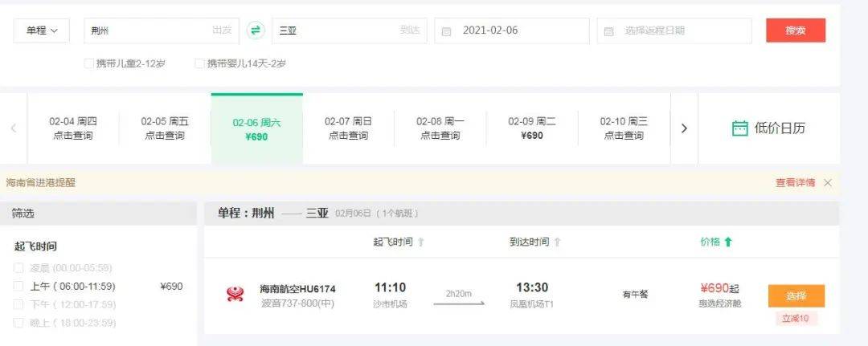Sort flights by 到达时间 arrow
The image size is (868, 346).
(557, 242)
